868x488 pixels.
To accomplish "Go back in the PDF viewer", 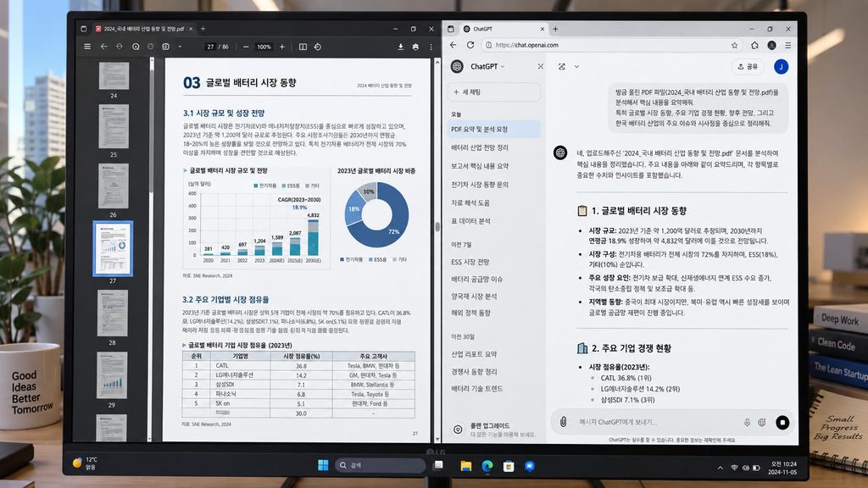I will (x=103, y=47).
